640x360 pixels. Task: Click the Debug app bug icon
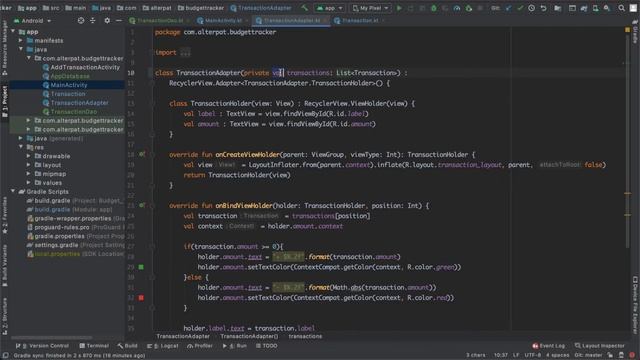[x=433, y=8]
